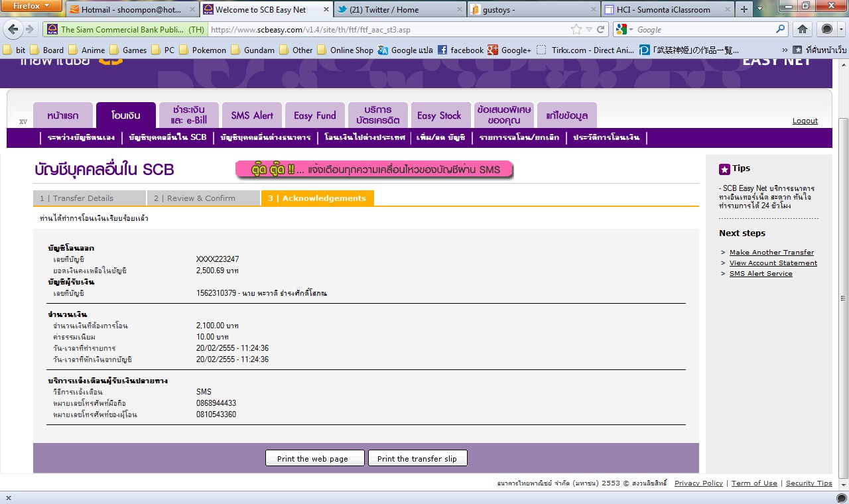Open the SMS Alert tab
The width and height of the screenshot is (849, 504).
(252, 115)
